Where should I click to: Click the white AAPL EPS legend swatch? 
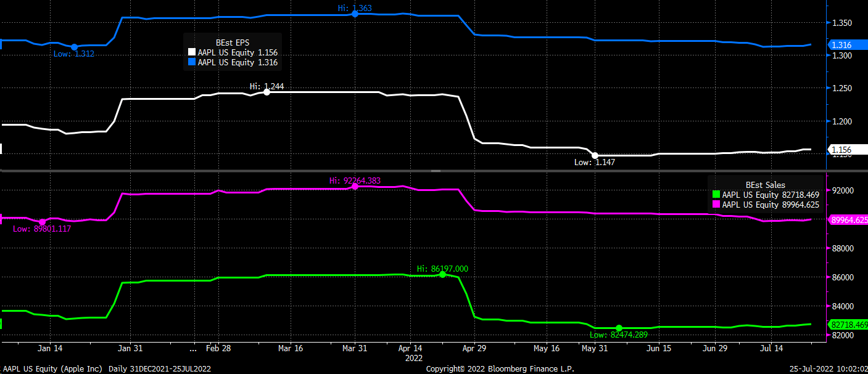click(192, 53)
